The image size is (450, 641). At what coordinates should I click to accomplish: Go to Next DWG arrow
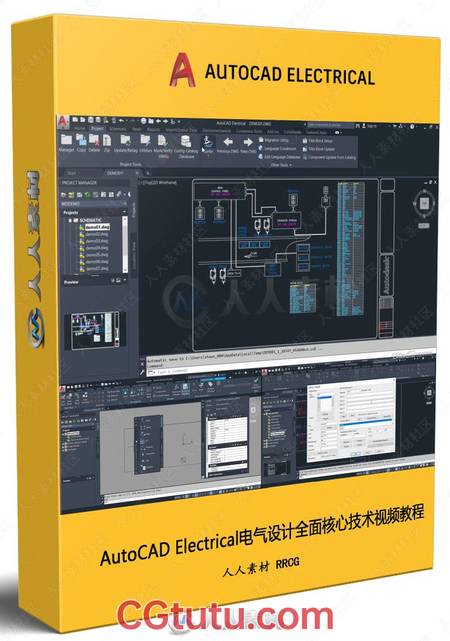(x=248, y=143)
